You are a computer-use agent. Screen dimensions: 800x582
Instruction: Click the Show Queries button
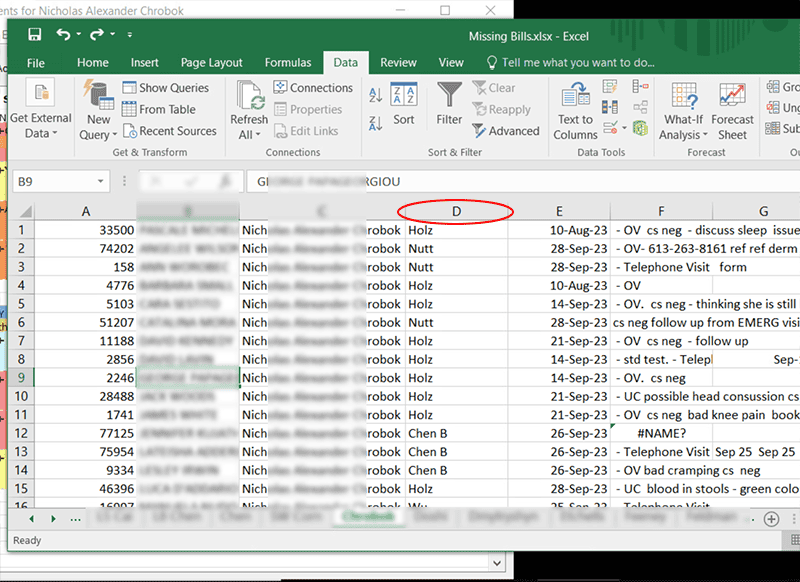[165, 88]
